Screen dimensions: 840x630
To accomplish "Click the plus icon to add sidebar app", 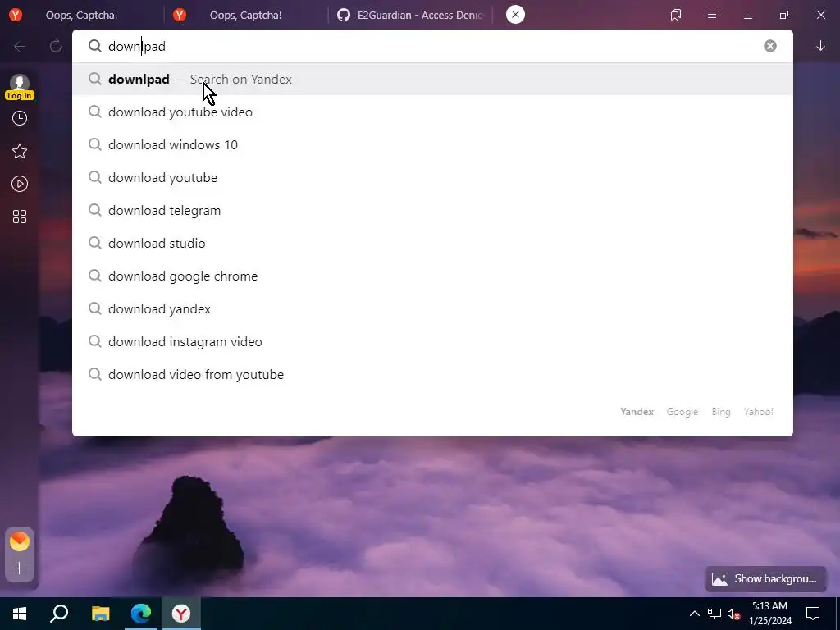I will coord(20,568).
